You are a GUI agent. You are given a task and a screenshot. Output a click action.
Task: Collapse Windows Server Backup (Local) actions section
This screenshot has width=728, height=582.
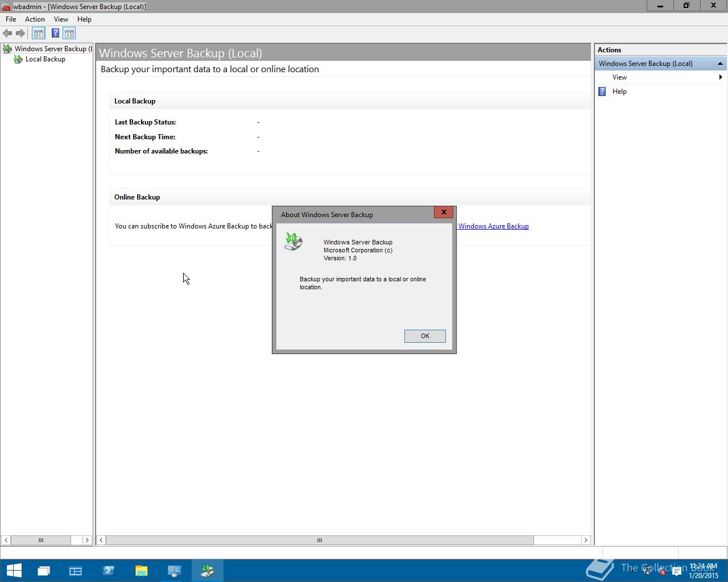coord(720,64)
